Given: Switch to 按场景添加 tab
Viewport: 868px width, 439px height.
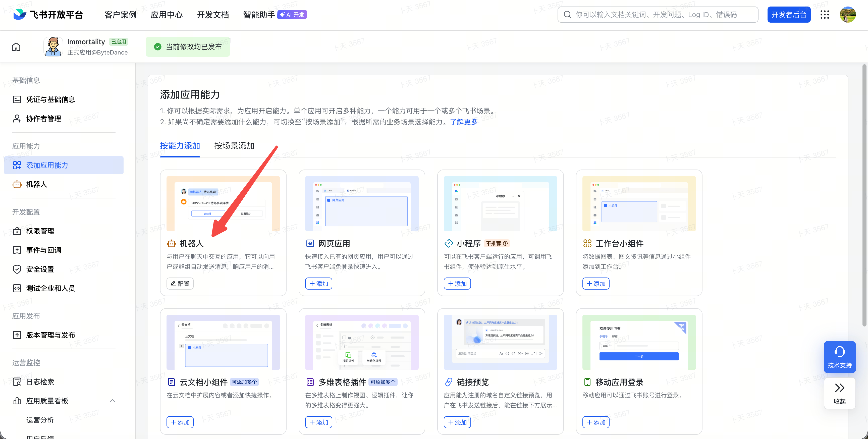Looking at the screenshot, I should 234,146.
